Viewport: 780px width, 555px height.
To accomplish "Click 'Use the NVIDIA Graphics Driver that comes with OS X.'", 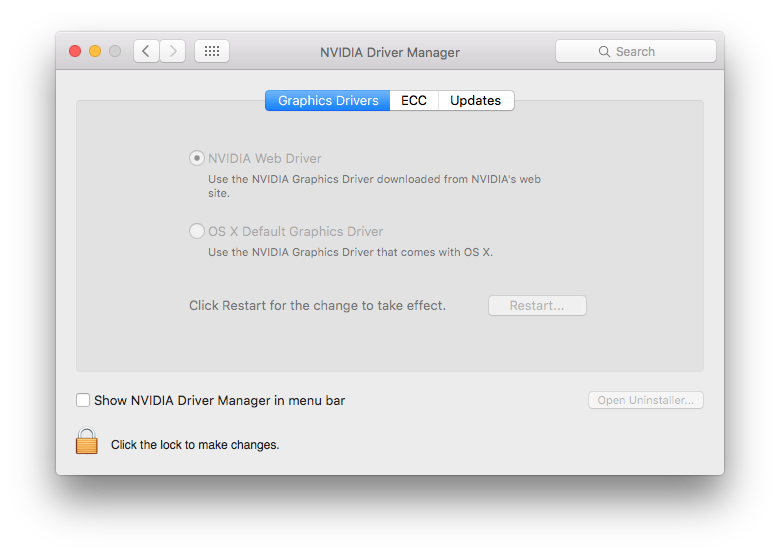I will pos(350,252).
